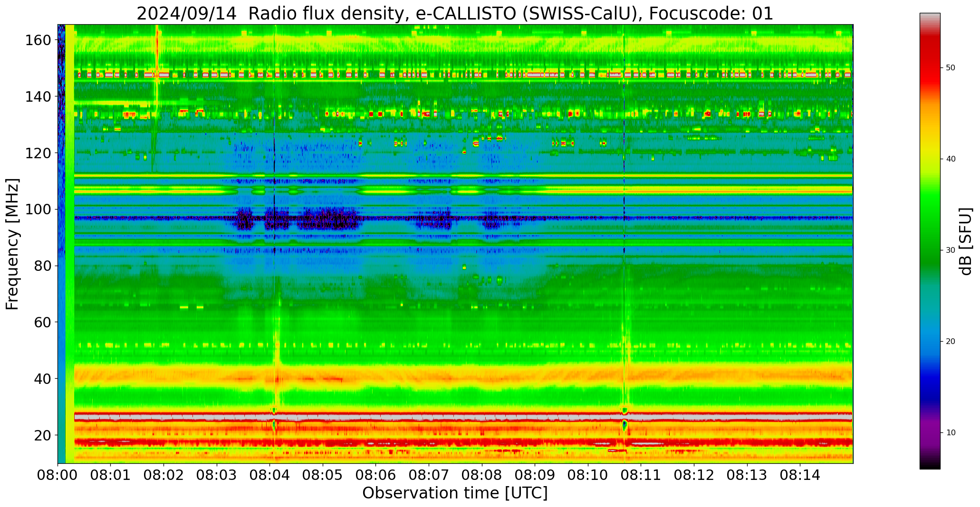Click the 120 frequency tick label
This screenshot has width=980, height=507.
coord(38,153)
